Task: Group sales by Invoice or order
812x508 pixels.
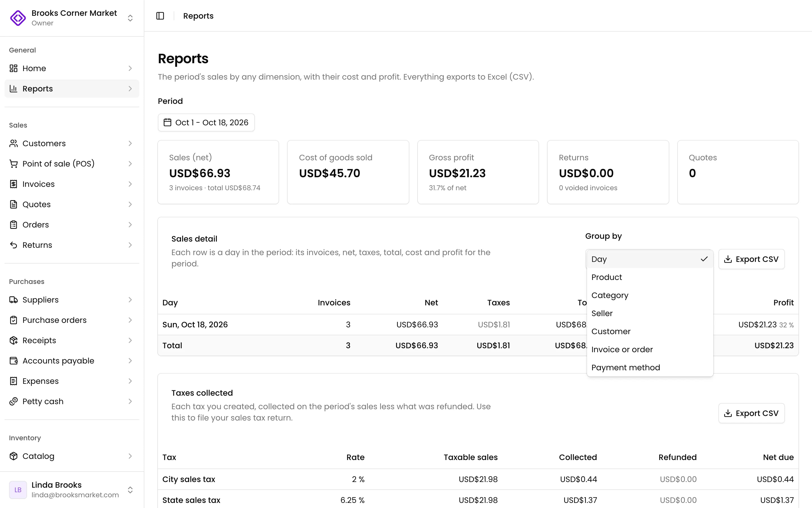Action: point(650,349)
